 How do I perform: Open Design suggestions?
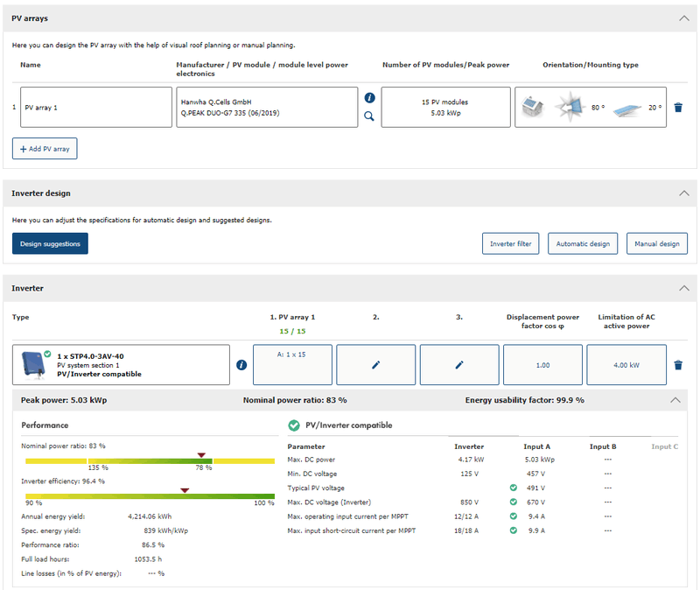[50, 243]
